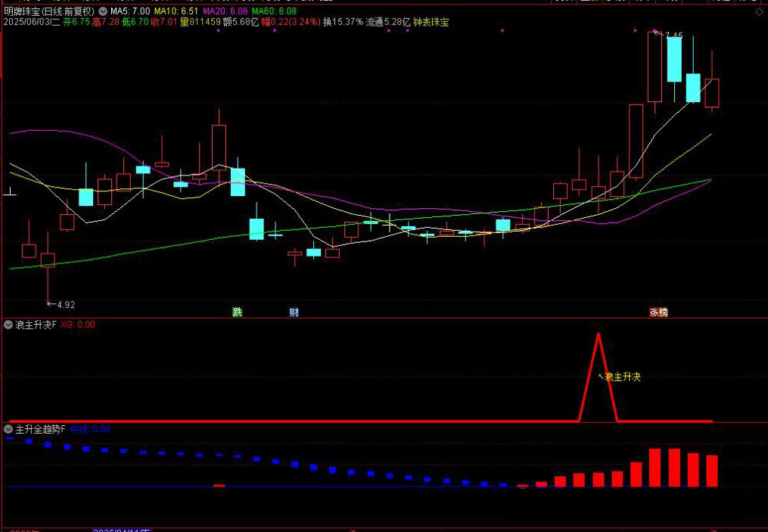Open dropdown beside 明牌珠宝 chart title

click(x=102, y=12)
